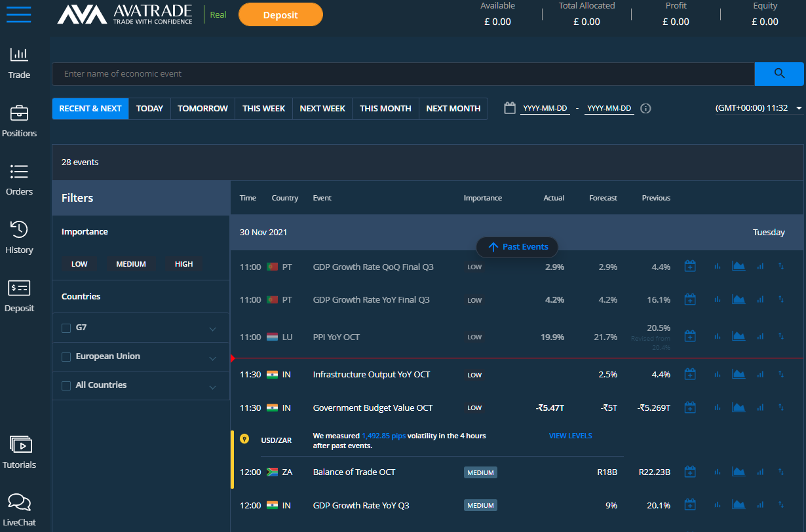
Task: Check the G7 countries filter
Action: [66, 328]
